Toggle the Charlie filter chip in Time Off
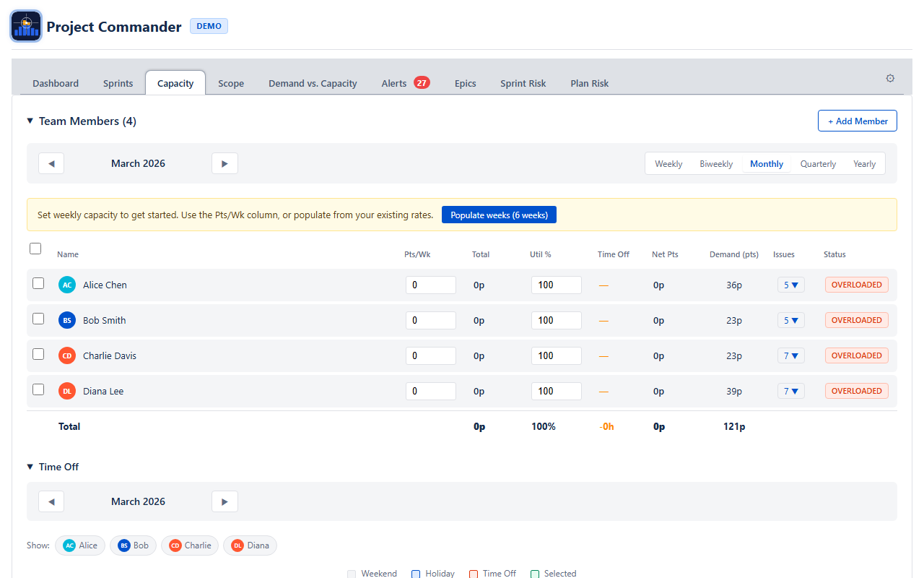924x578 pixels. (x=190, y=545)
